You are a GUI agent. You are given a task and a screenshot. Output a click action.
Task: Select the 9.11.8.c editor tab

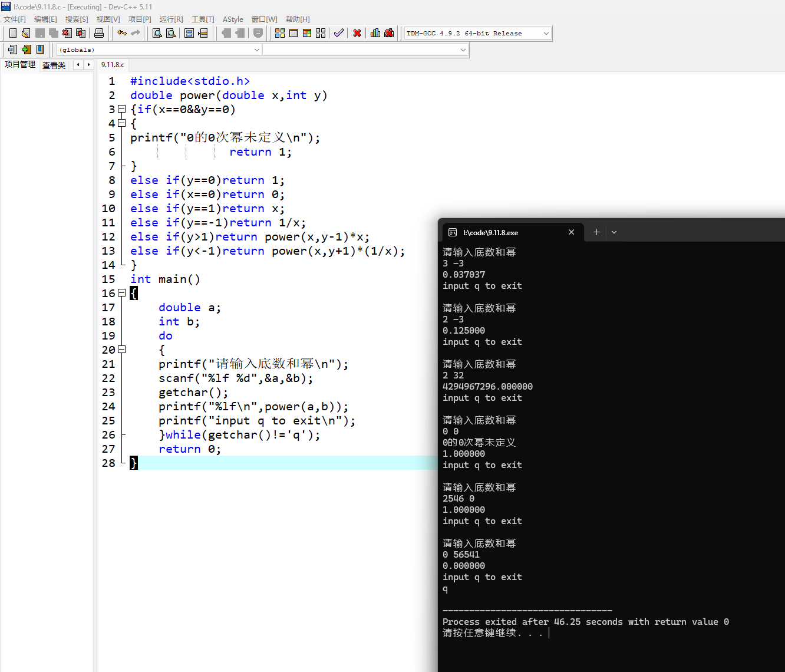113,65
